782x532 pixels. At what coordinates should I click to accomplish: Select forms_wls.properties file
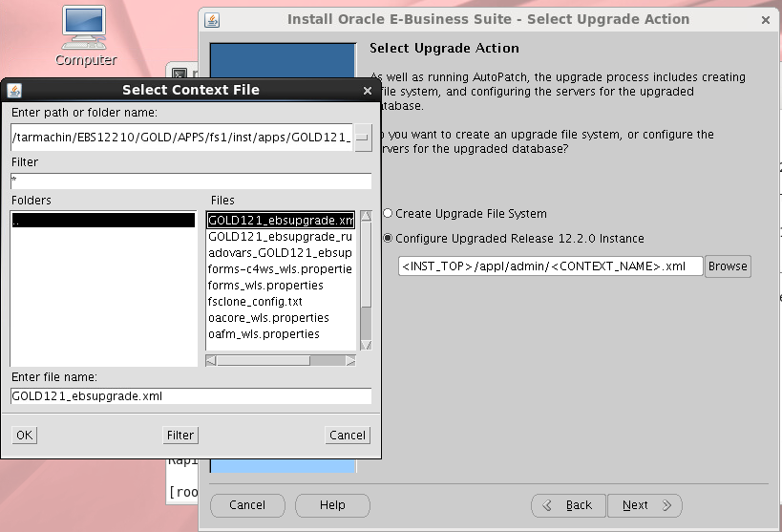(x=281, y=286)
